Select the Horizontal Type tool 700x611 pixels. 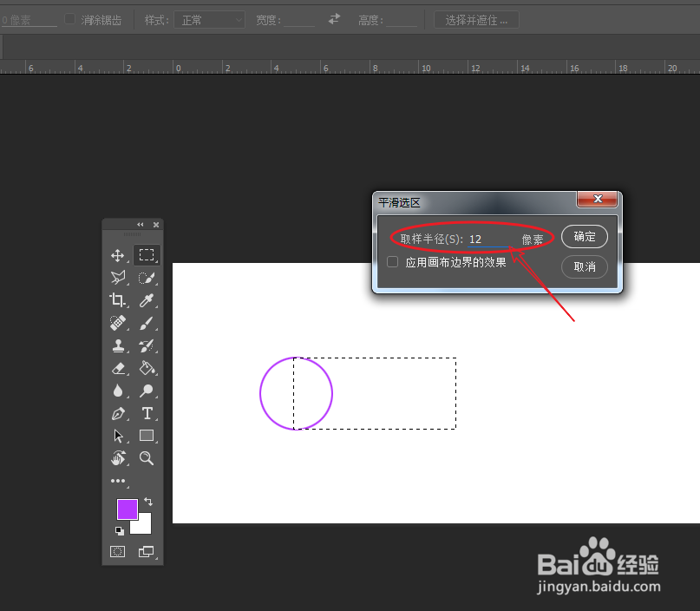pos(147,414)
